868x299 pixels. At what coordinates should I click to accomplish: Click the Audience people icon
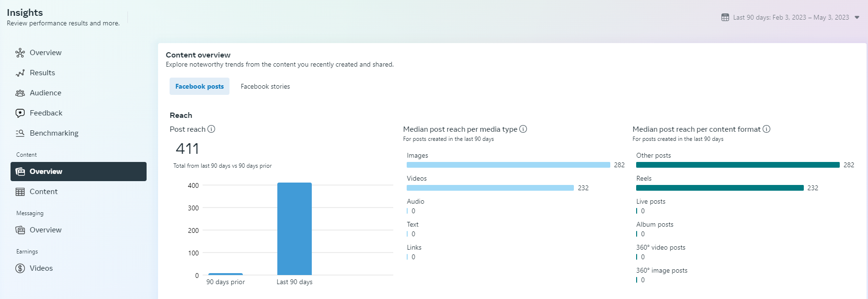20,93
